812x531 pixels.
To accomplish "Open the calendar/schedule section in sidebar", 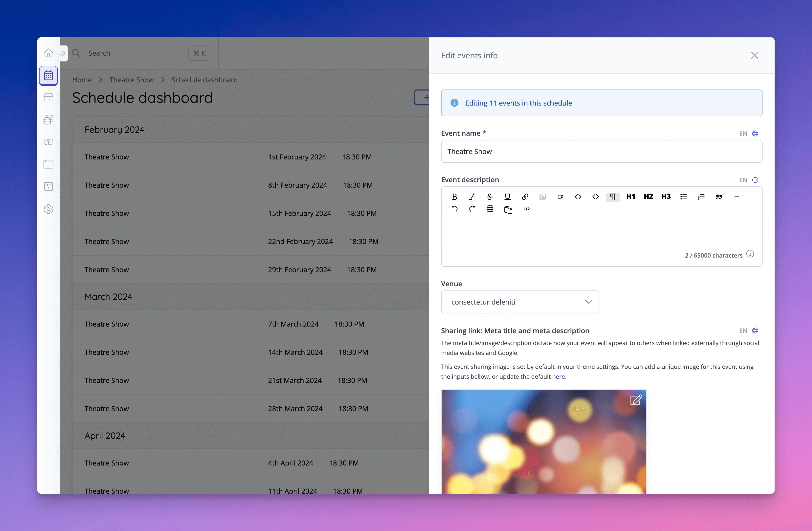I will (x=48, y=75).
